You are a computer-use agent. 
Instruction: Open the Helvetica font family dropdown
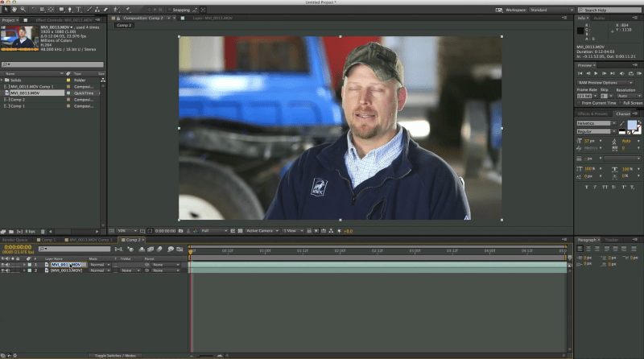click(x=597, y=123)
